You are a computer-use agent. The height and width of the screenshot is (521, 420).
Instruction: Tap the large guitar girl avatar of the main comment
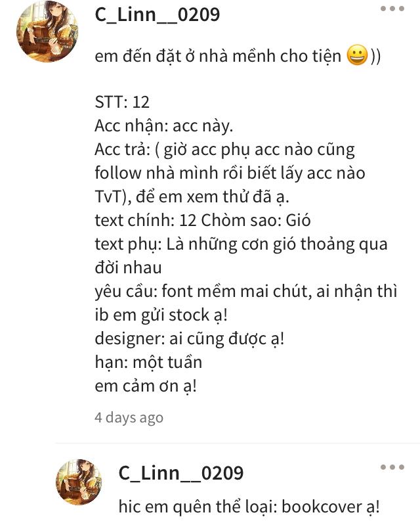47,32
